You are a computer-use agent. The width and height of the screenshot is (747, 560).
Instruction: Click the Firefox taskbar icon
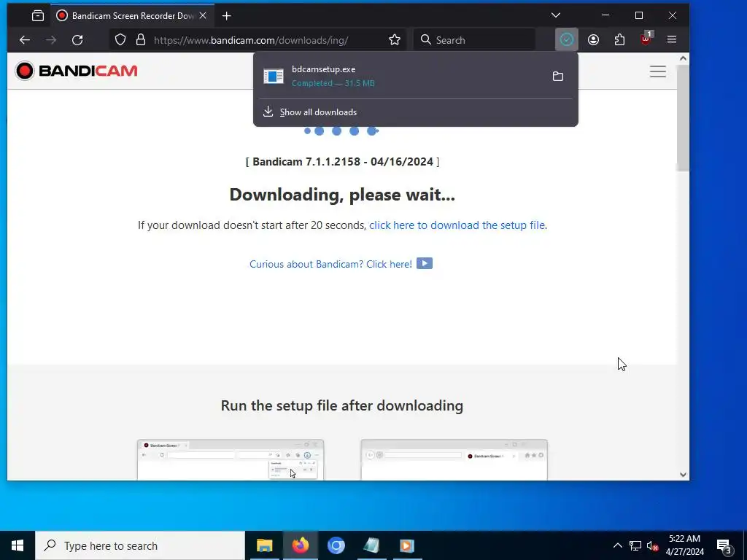[x=300, y=545]
